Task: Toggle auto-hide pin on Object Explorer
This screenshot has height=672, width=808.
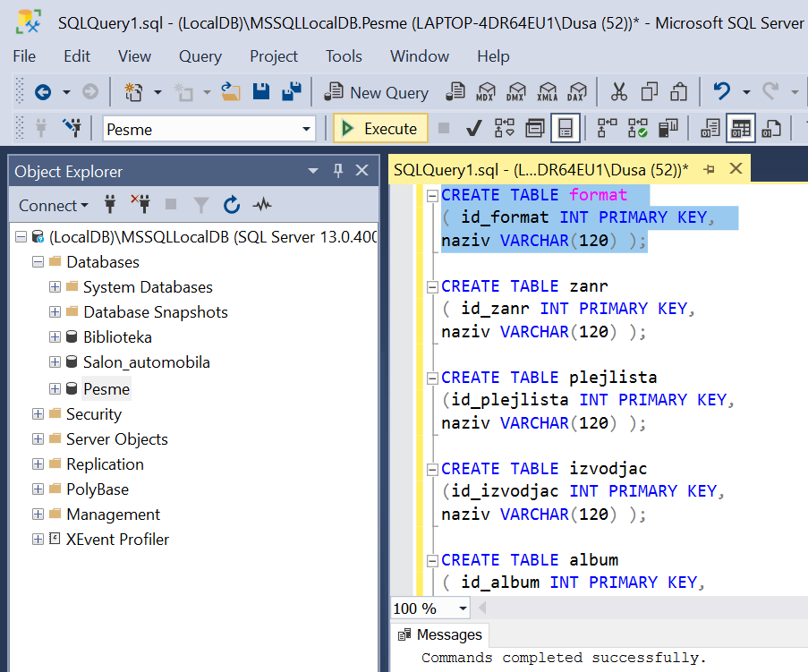Action: tap(338, 171)
